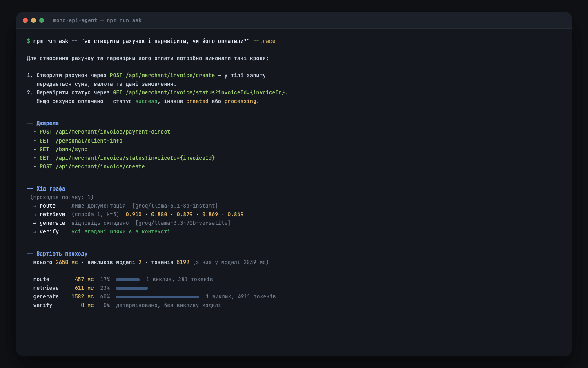Click the '--trace' flag in the command

coord(264,41)
